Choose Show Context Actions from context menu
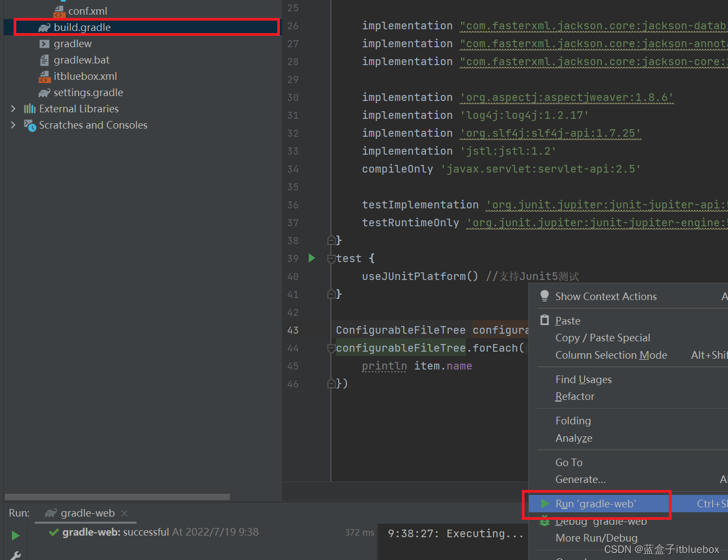 coord(606,296)
